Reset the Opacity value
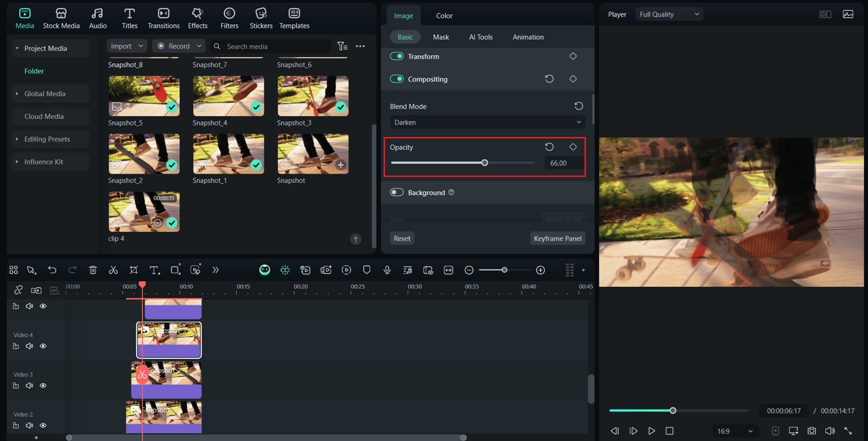Image resolution: width=868 pixels, height=441 pixels. 549,147
